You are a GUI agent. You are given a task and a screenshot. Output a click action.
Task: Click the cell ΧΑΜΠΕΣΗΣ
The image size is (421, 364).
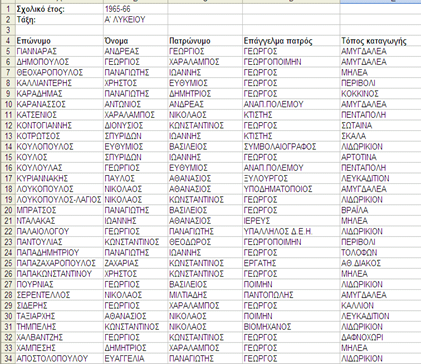tap(59, 348)
